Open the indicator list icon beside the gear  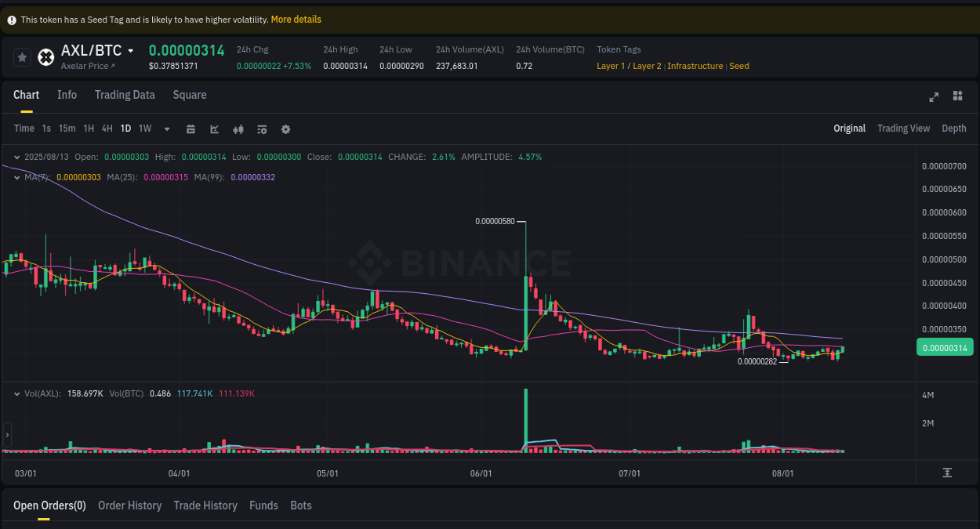[262, 129]
